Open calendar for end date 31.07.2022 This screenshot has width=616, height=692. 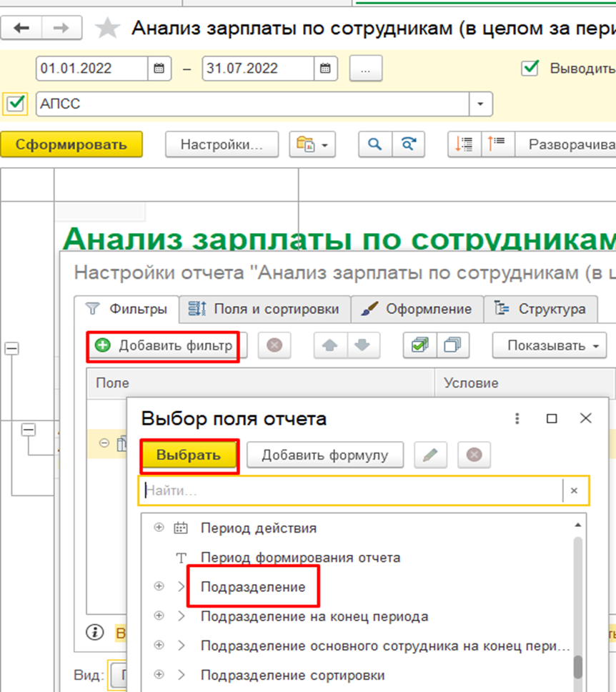coord(324,69)
